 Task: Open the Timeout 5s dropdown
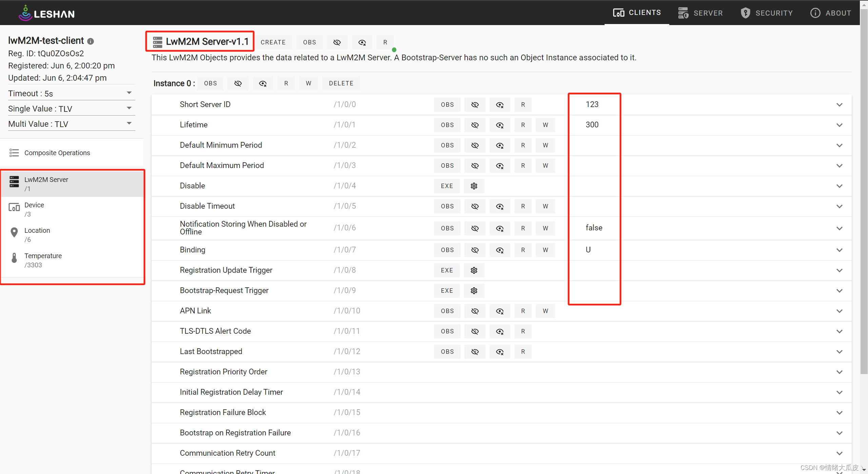point(71,93)
